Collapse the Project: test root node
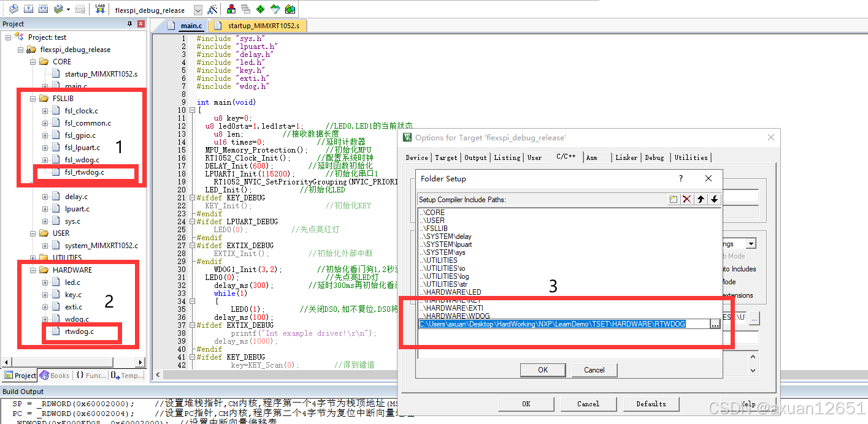 [9, 37]
